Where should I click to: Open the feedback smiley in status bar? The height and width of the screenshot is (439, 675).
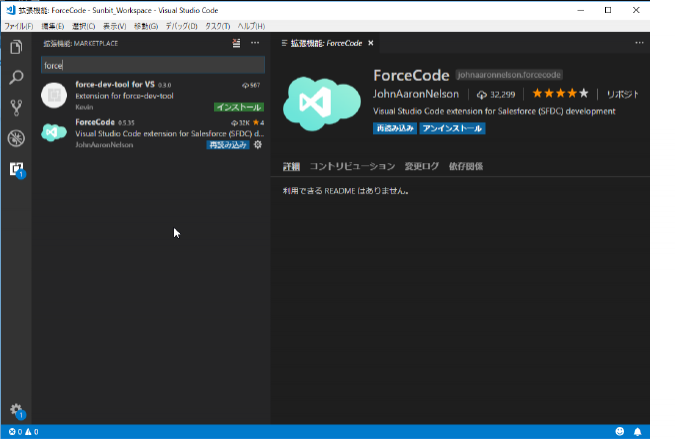pyautogui.click(x=619, y=431)
